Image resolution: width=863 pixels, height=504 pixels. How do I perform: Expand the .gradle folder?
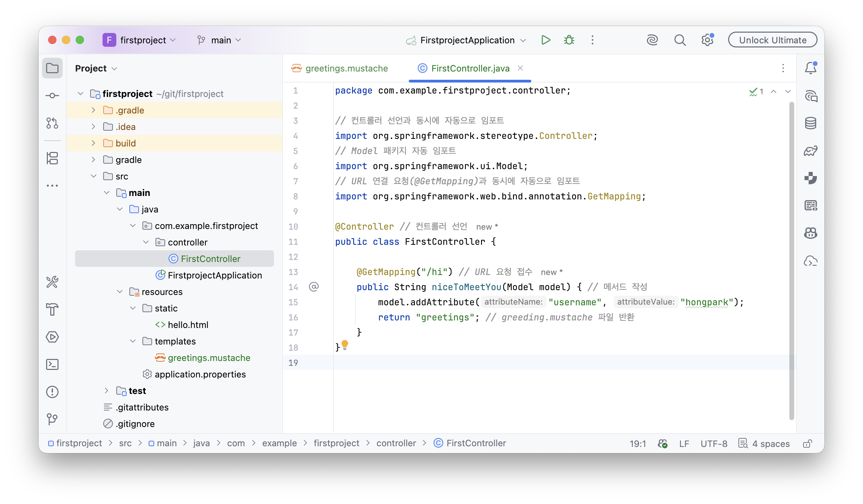(93, 110)
